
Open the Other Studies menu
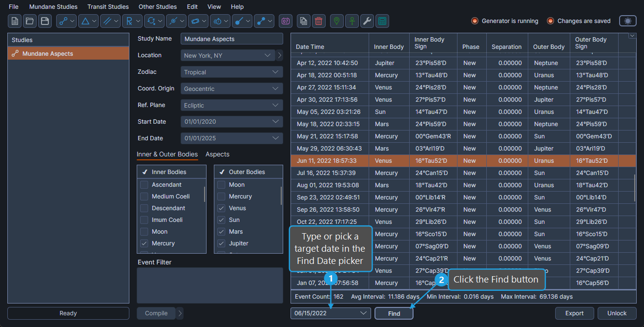[158, 7]
